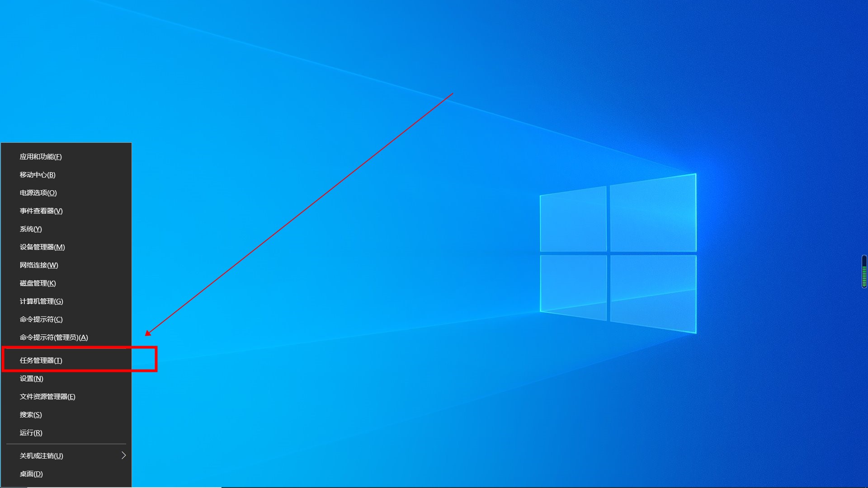Open 命令提示符(C) menu item
868x488 pixels.
pos(41,319)
